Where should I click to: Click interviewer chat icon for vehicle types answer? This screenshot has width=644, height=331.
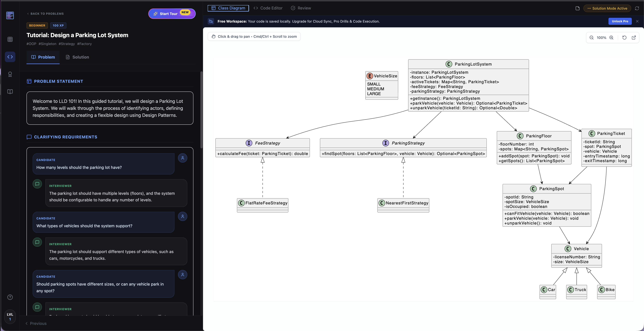point(37,242)
